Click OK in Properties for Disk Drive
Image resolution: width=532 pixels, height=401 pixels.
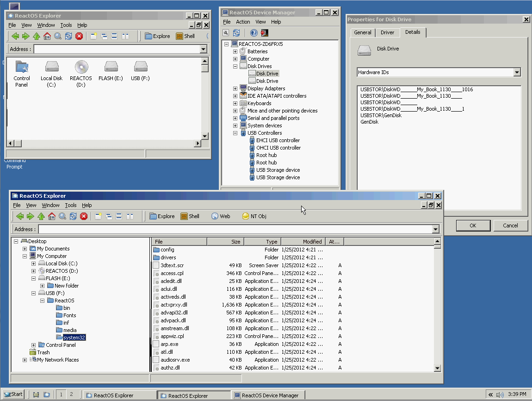coord(473,226)
